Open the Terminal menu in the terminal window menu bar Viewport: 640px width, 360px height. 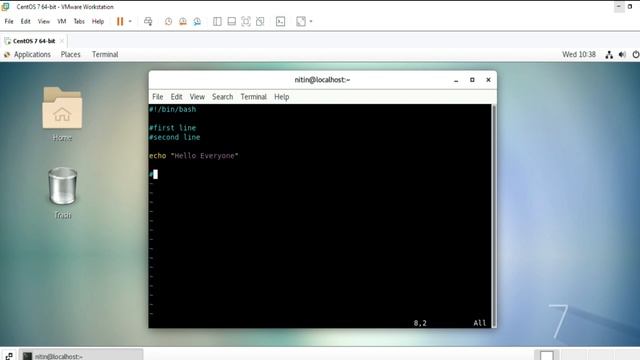(x=253, y=97)
